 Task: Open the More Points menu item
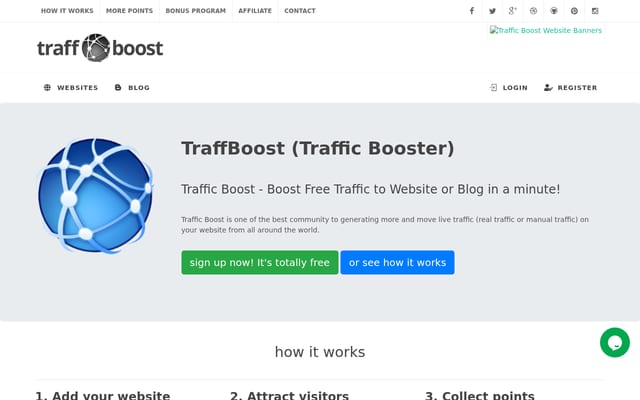(129, 11)
